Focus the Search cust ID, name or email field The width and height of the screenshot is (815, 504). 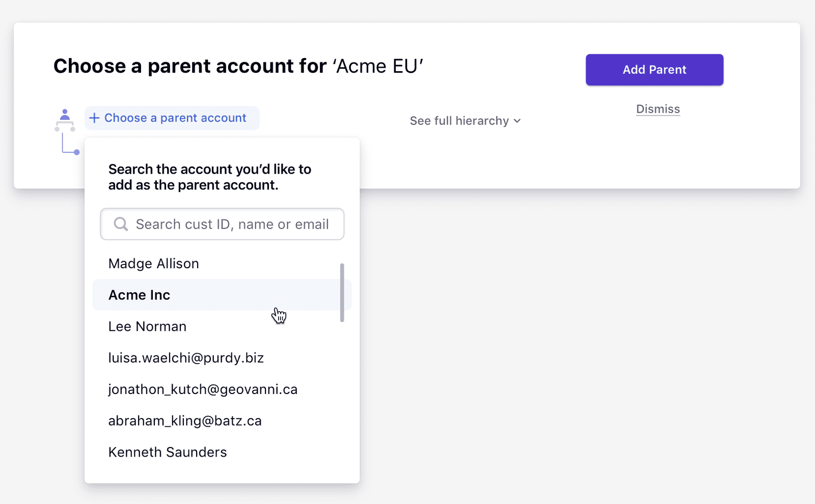[x=222, y=224]
